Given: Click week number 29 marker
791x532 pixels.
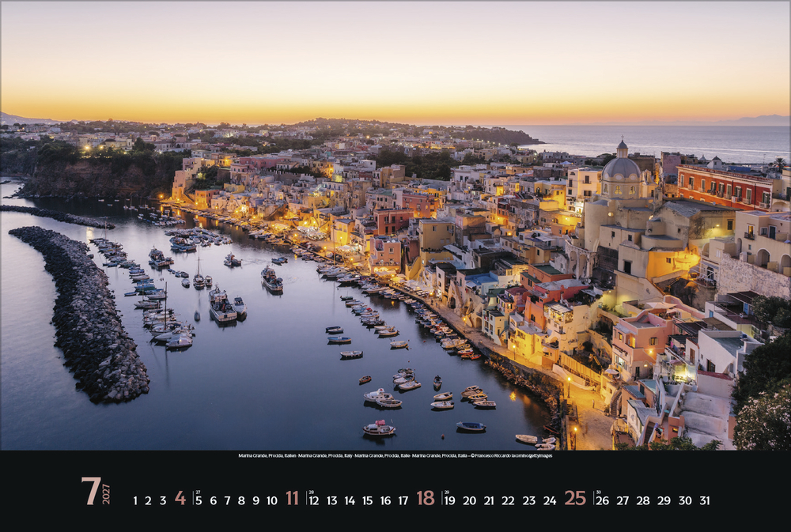Looking at the screenshot, I should (x=446, y=492).
